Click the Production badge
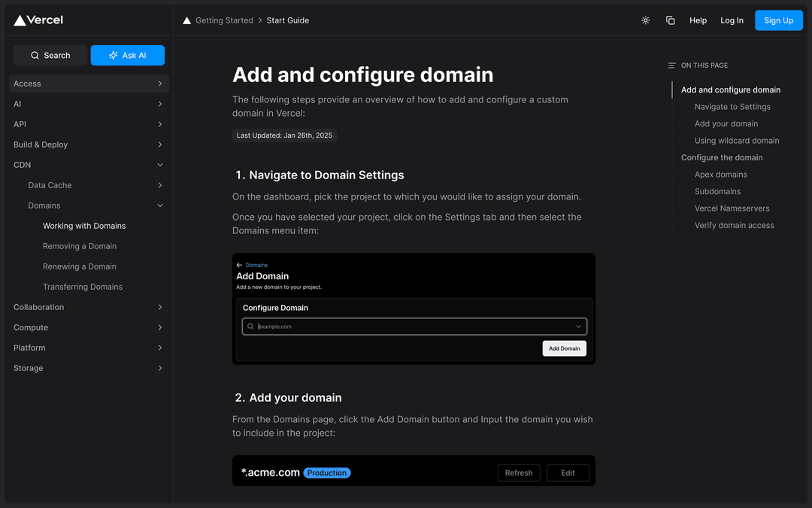This screenshot has width=812, height=508. click(x=327, y=473)
